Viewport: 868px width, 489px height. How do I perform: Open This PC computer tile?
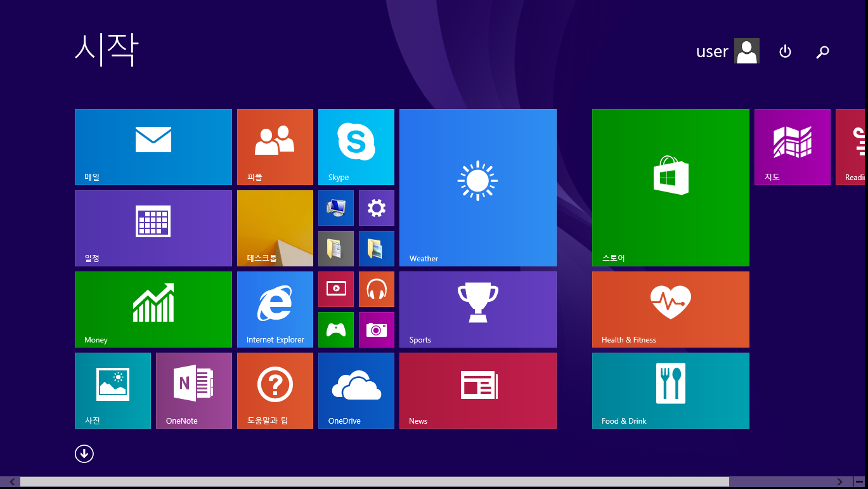(x=335, y=207)
